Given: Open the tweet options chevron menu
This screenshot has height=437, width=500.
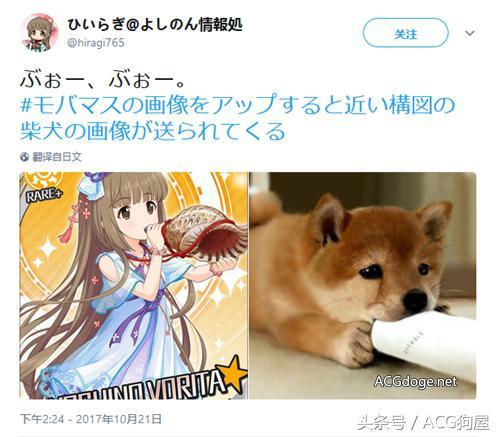Looking at the screenshot, I should (470, 33).
